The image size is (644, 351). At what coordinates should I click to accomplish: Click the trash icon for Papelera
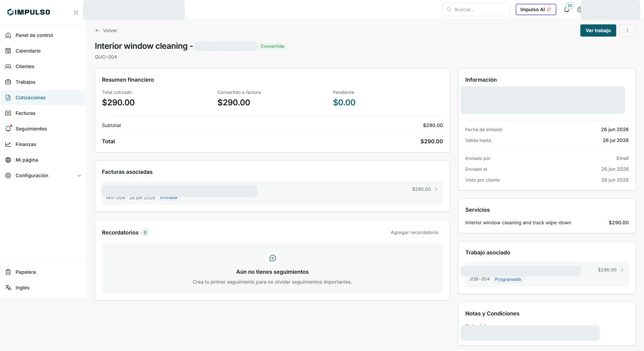[x=8, y=272]
